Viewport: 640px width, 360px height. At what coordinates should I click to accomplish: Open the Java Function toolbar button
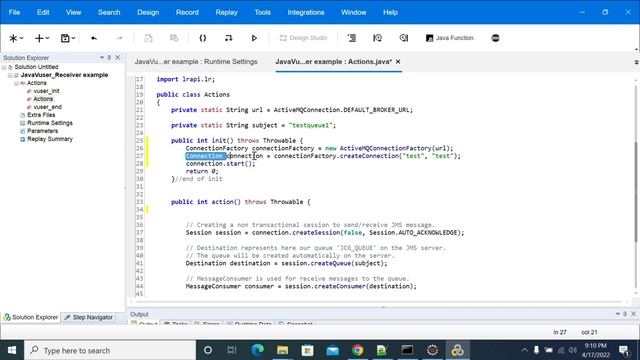[x=449, y=38]
